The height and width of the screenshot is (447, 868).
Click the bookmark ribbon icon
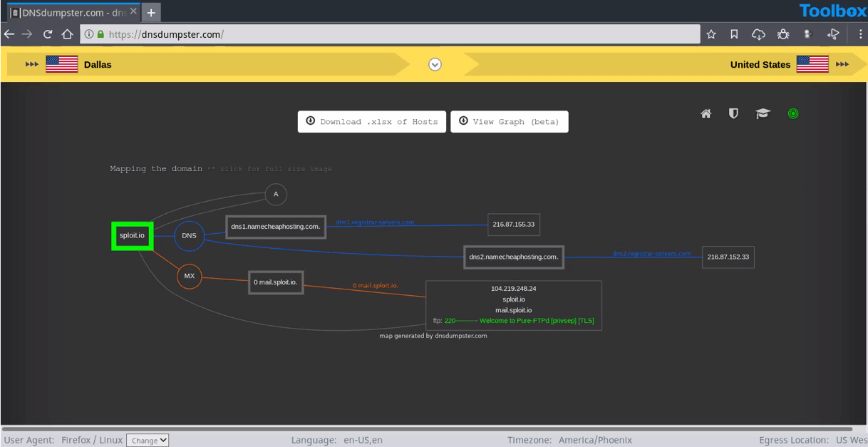tap(734, 34)
